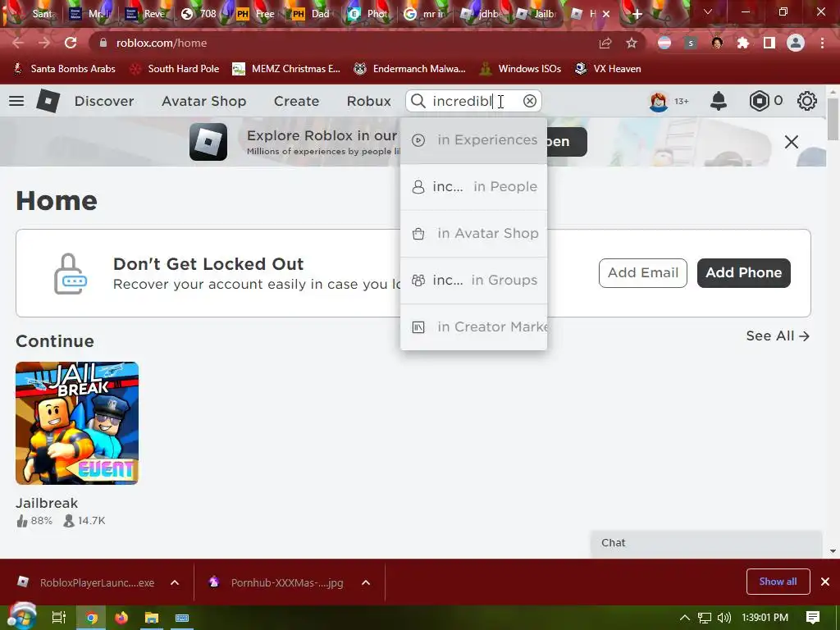840x630 pixels.
Task: Open a new browser tab with the plus button
Action: pos(637,14)
